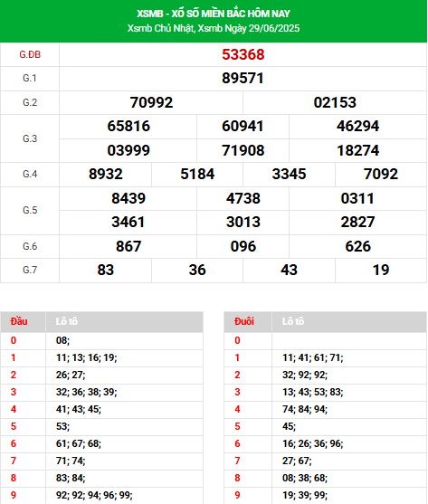Click the Đuôi column header

click(244, 321)
